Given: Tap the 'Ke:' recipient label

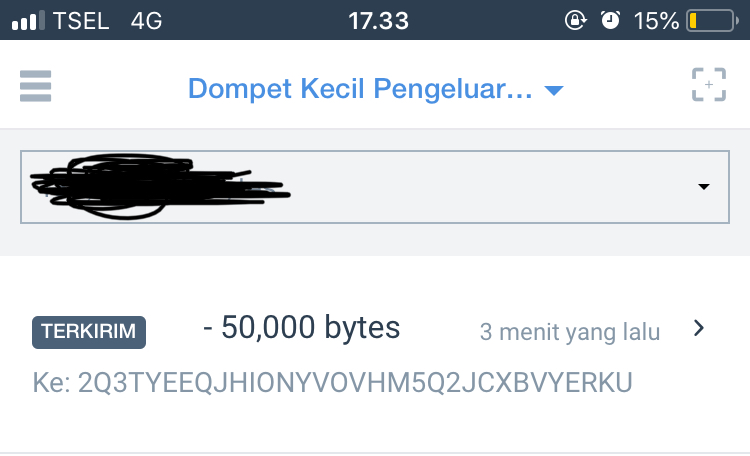Looking at the screenshot, I should (x=52, y=383).
